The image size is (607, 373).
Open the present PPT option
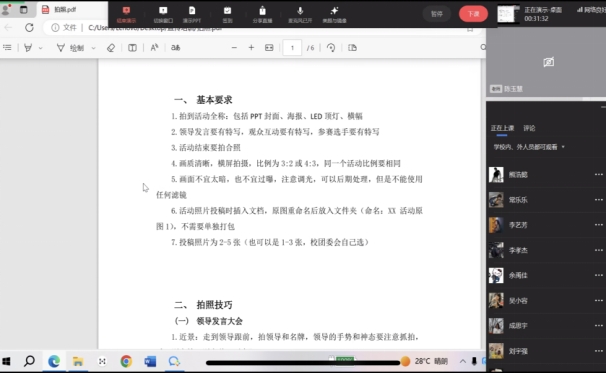click(x=192, y=14)
